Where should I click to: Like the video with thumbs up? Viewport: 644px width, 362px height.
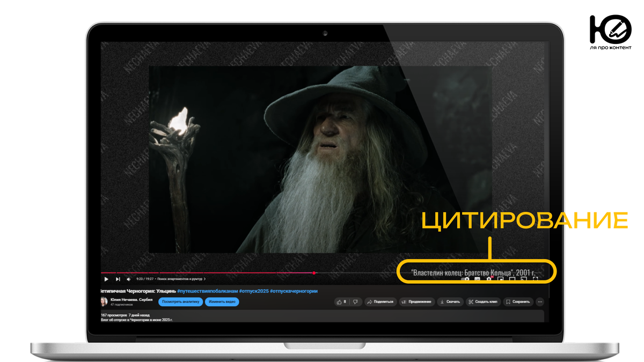pos(341,302)
